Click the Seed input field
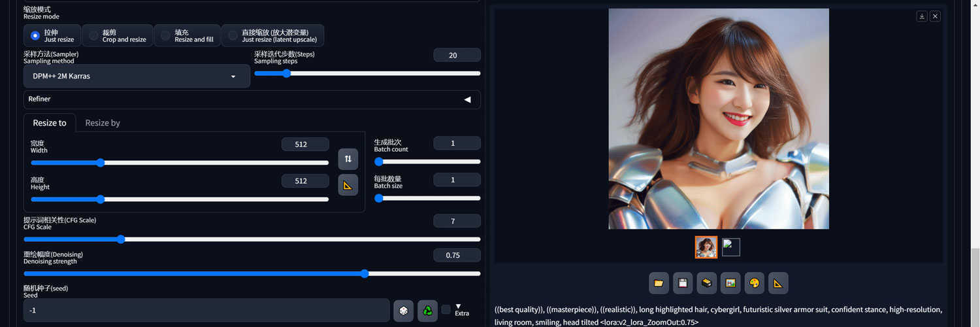 point(206,310)
